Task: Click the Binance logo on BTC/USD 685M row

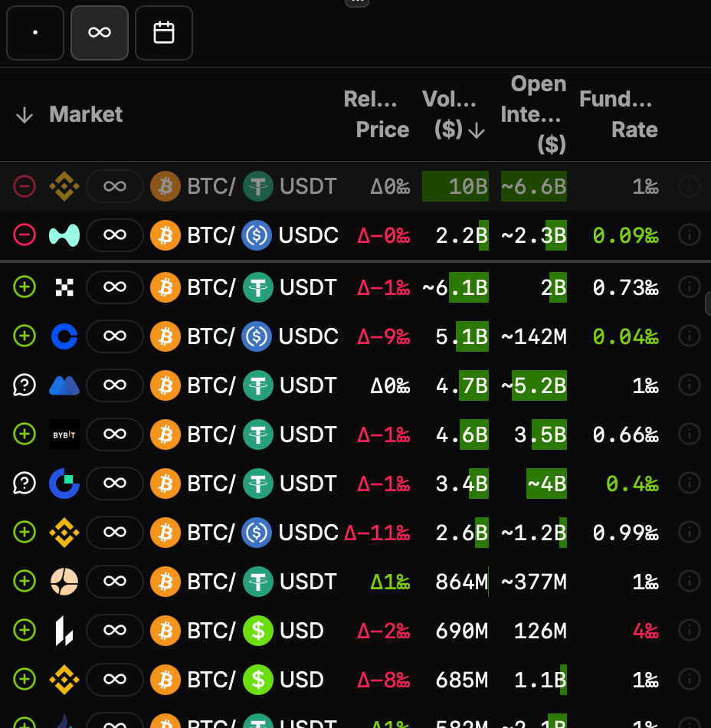Action: [64, 680]
